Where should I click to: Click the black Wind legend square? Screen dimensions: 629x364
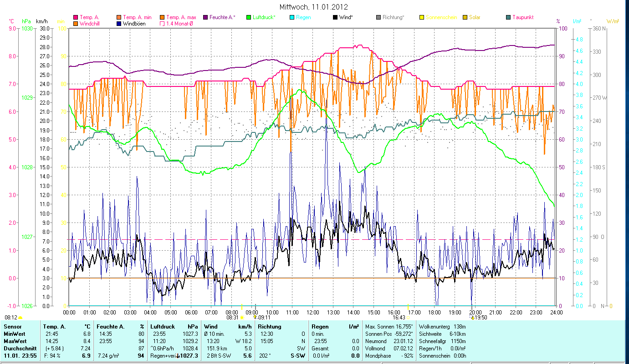pyautogui.click(x=335, y=17)
